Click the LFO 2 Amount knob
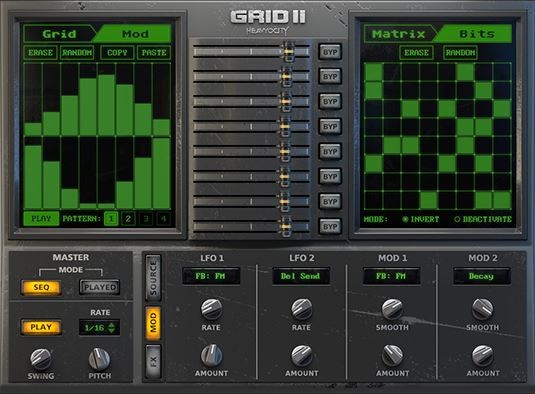Viewport: 535px width, 394px height. tap(302, 356)
